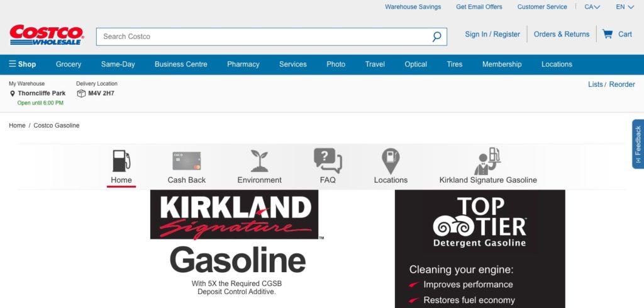Open the Pharmacy section
Image resolution: width=644 pixels, height=308 pixels.
[243, 64]
